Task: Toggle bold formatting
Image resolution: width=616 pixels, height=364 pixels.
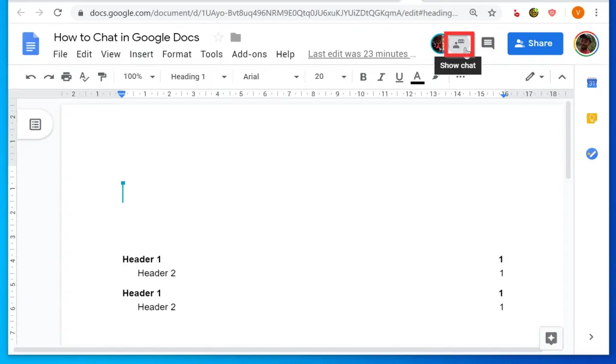Action: click(363, 76)
